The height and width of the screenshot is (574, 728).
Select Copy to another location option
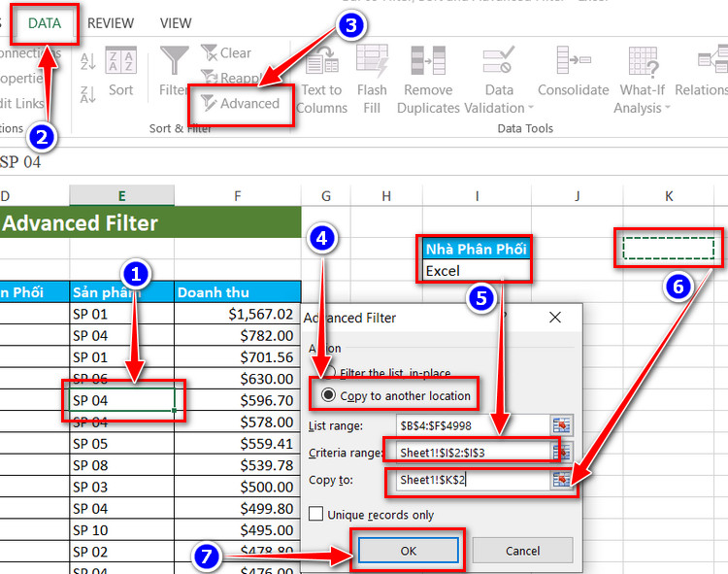click(x=396, y=395)
